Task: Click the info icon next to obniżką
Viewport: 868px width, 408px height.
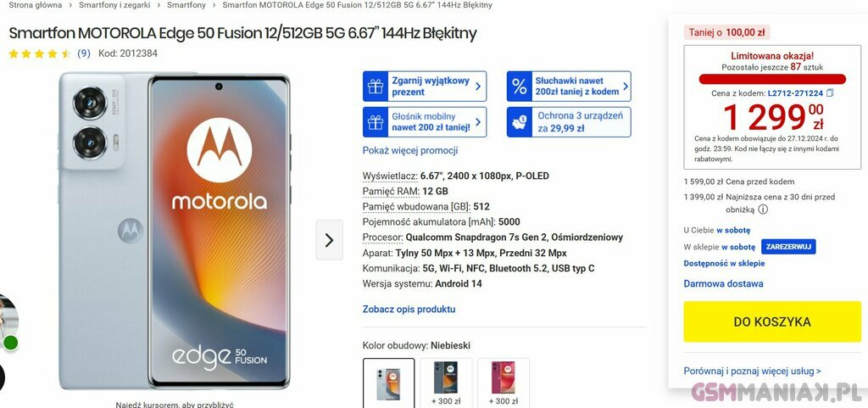Action: tap(763, 210)
